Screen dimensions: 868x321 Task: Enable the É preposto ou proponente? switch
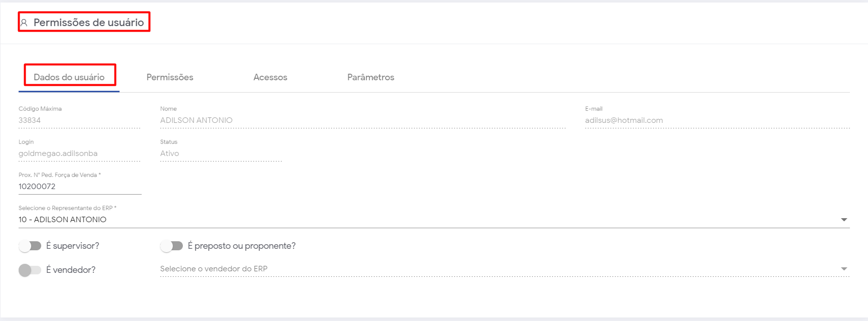[172, 246]
